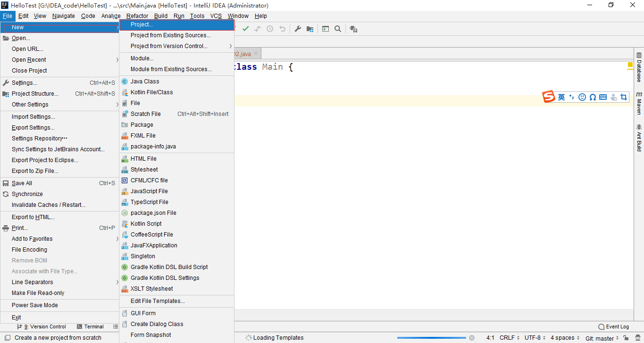Toggle tool window buttons in status bar corner
The image size is (644, 343).
[x=7, y=338]
